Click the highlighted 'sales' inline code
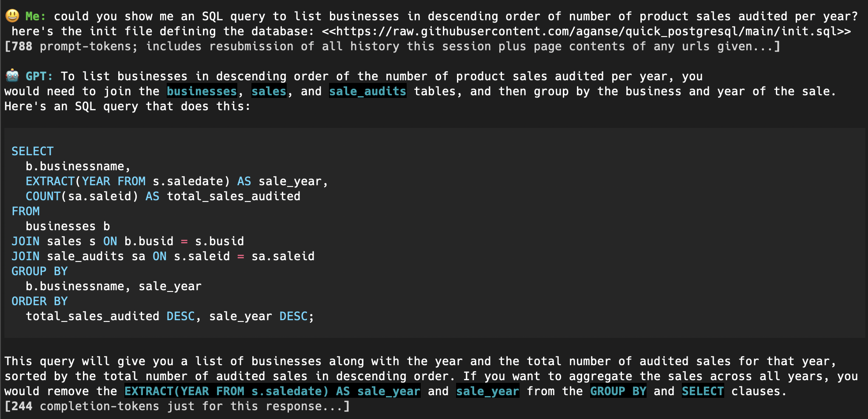Screen dimensions: 868x419 click(x=269, y=91)
